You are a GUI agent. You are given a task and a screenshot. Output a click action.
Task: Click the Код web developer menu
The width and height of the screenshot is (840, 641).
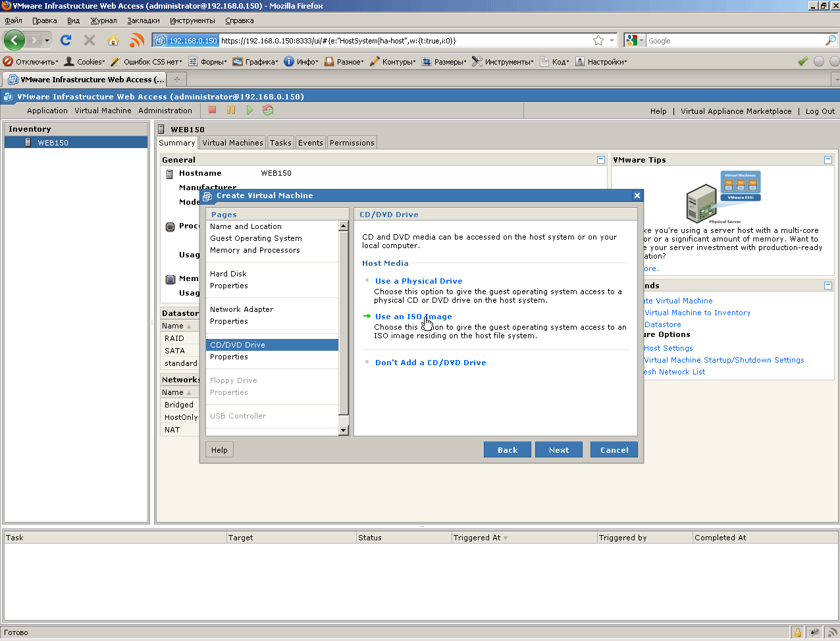pyautogui.click(x=554, y=61)
